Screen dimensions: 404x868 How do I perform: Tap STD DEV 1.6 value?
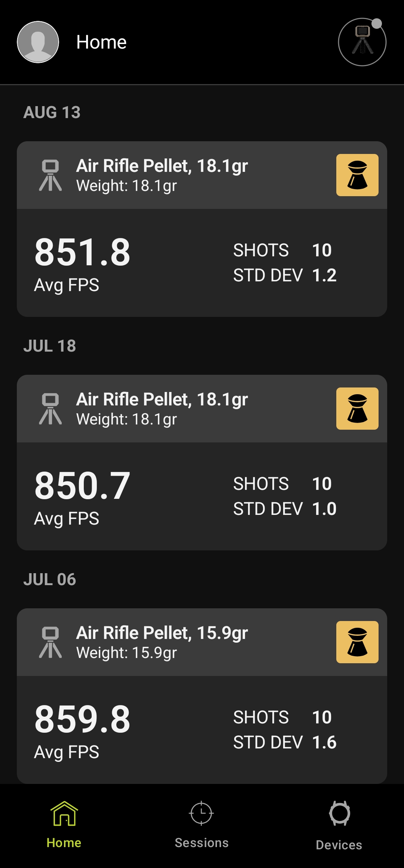pyautogui.click(x=324, y=742)
